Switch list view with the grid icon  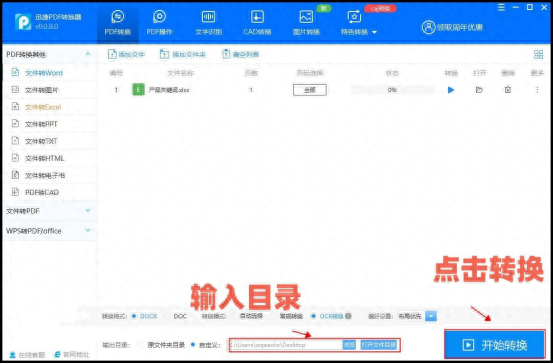(538, 54)
